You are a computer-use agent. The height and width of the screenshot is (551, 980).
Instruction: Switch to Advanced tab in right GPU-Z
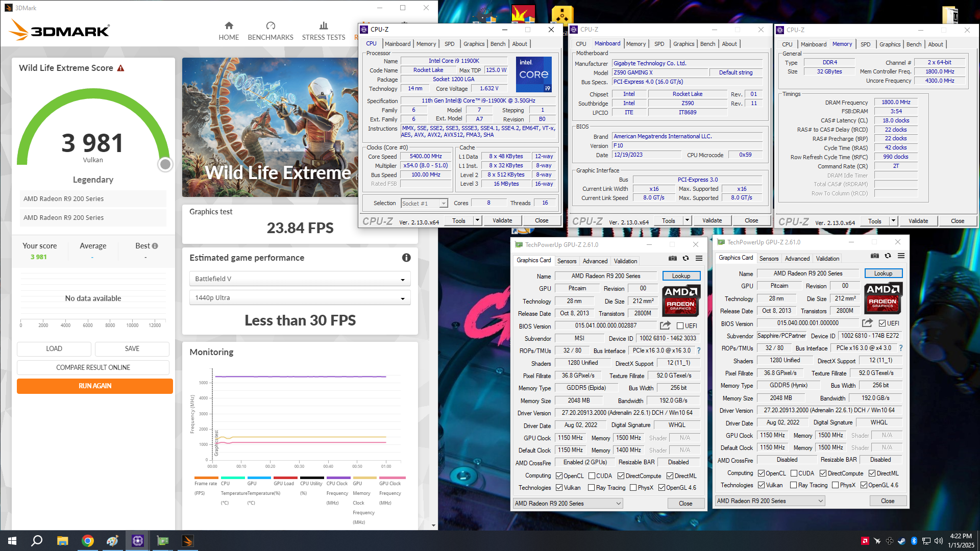[x=797, y=259]
